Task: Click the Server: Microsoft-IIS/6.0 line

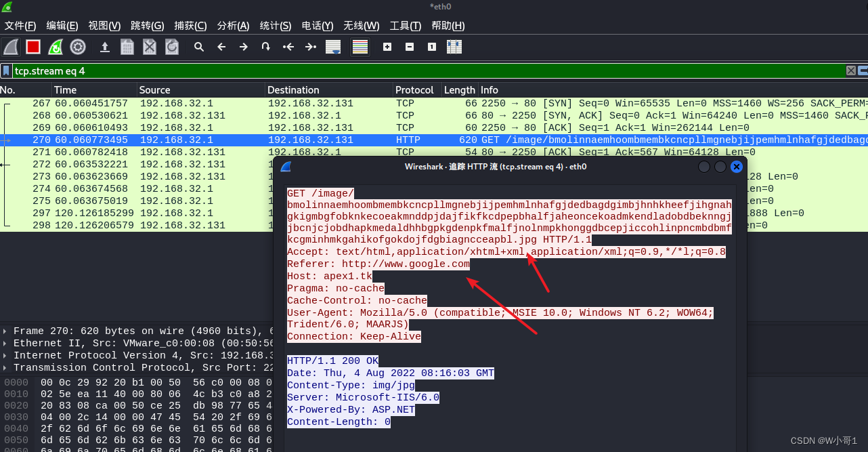Action: [x=363, y=397]
